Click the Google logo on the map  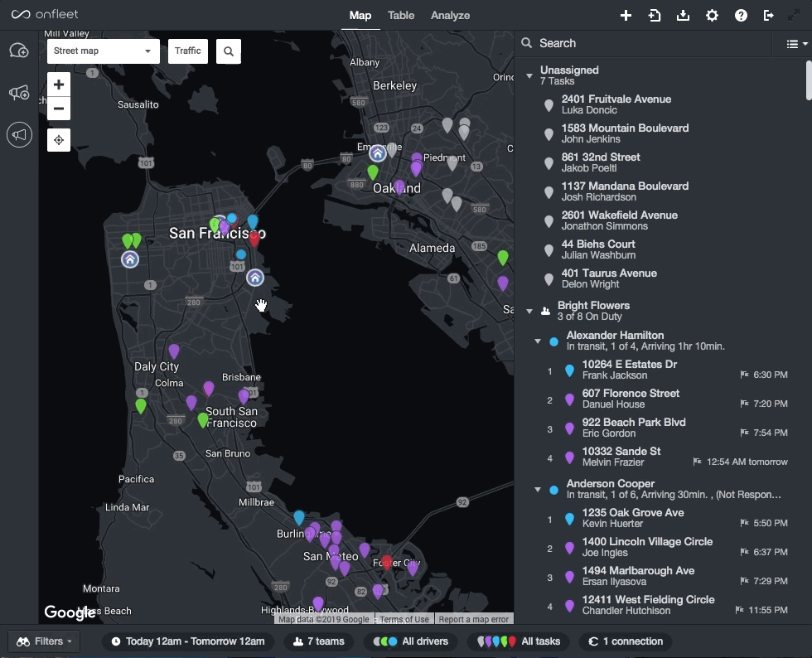click(70, 612)
